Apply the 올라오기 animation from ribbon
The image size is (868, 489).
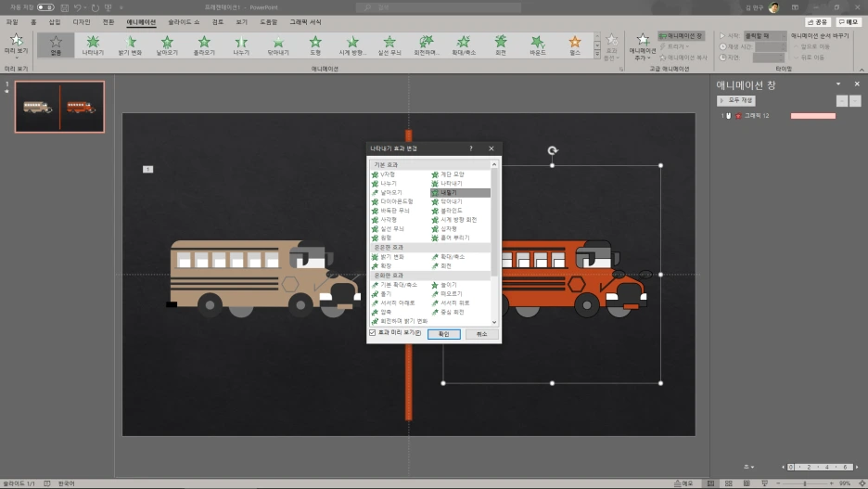pos(204,45)
